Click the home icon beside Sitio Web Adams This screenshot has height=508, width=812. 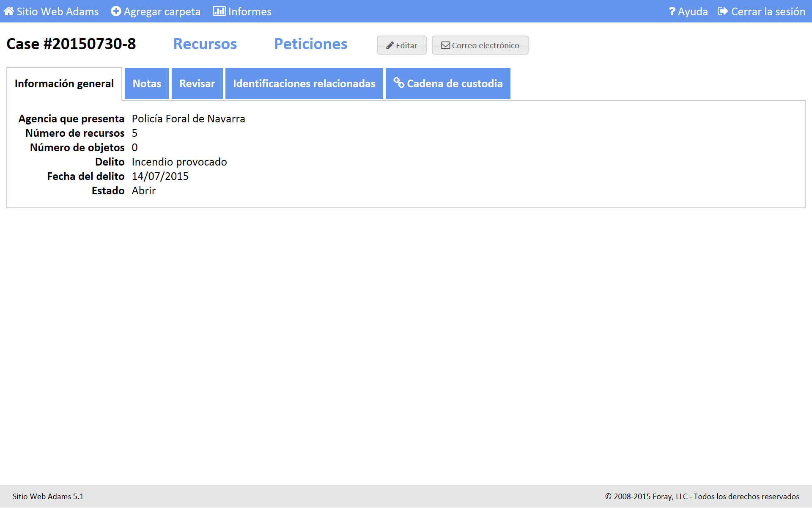(x=8, y=11)
